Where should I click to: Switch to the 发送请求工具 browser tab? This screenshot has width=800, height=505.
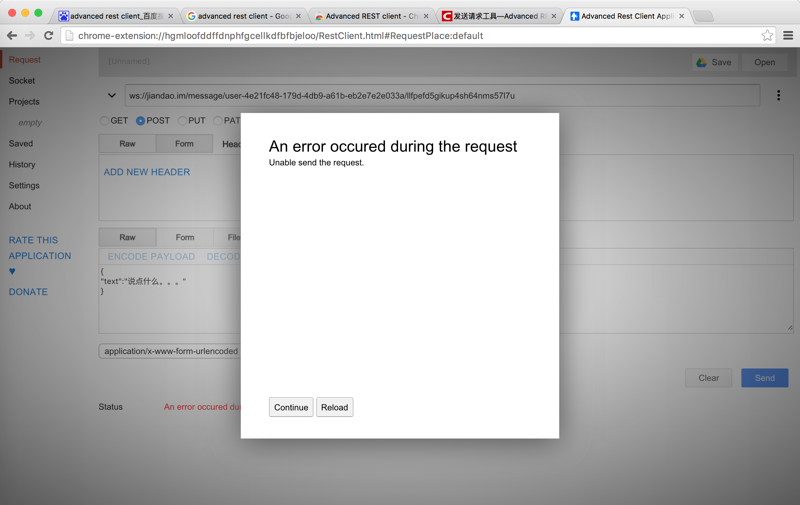point(499,16)
